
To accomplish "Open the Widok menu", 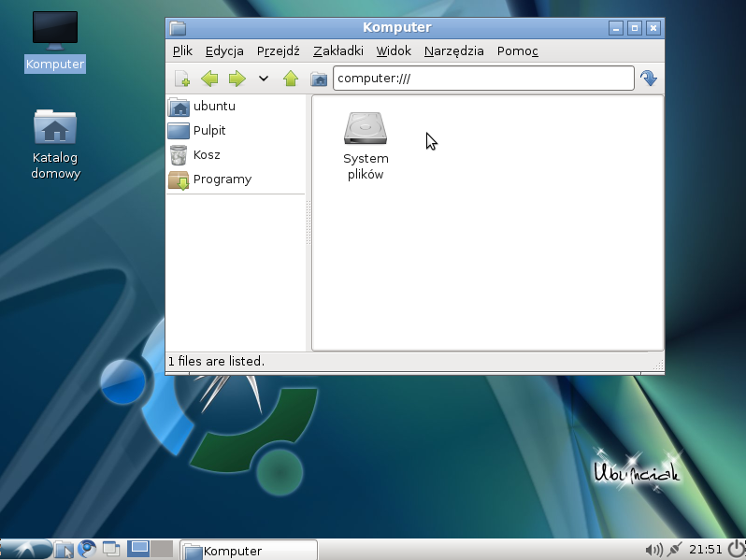I will pos(394,50).
